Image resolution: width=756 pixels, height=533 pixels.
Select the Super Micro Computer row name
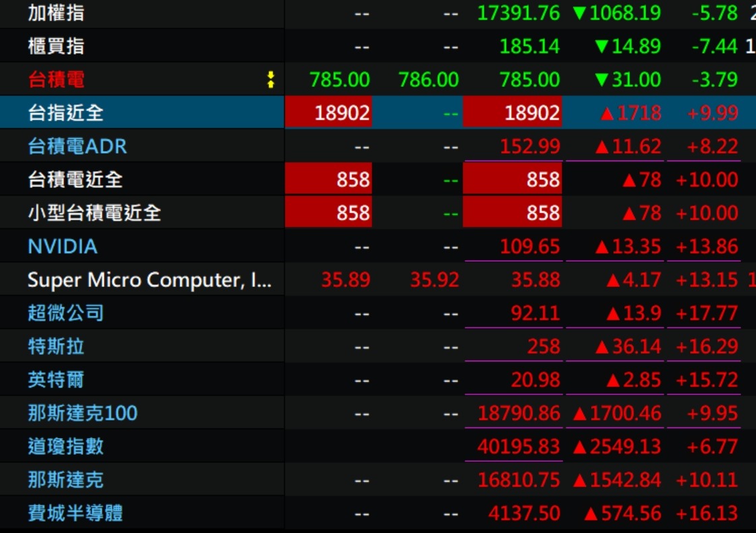pyautogui.click(x=150, y=280)
